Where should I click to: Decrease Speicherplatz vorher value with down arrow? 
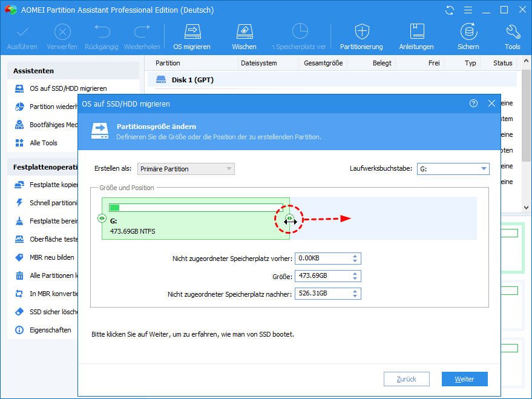coord(355,261)
